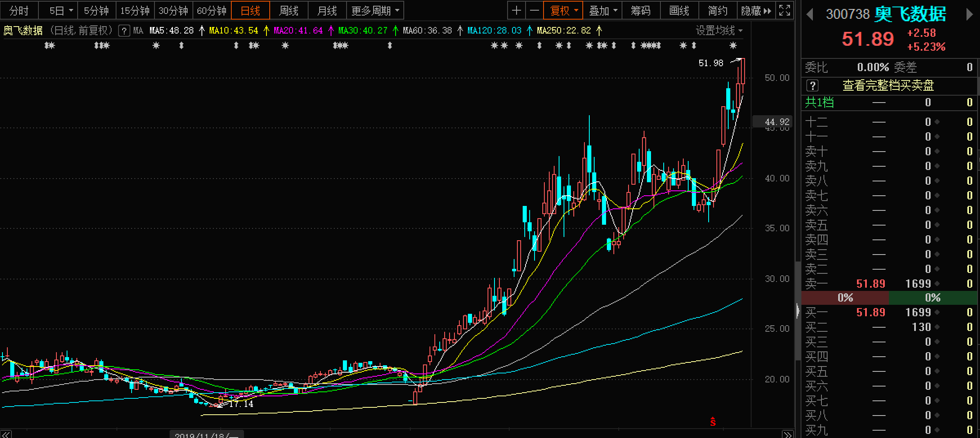980x438 pixels.
Task: Click the 委比 0.00% entry
Action: (847, 67)
